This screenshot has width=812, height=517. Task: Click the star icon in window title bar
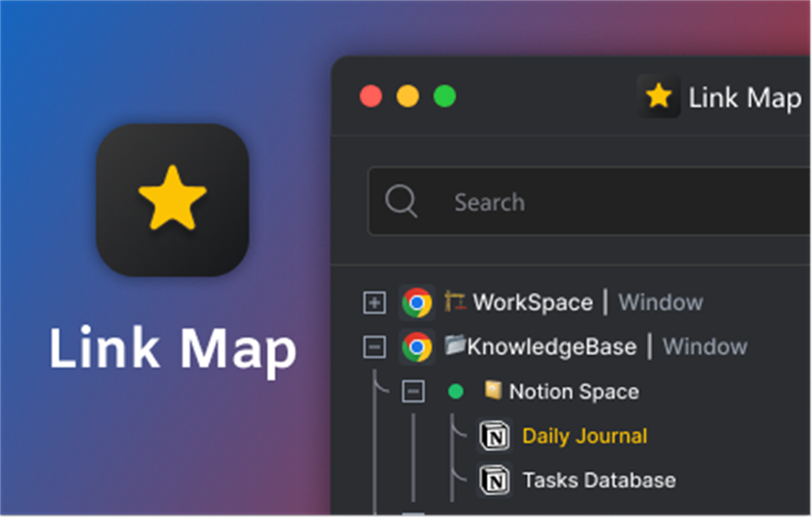coord(659,97)
